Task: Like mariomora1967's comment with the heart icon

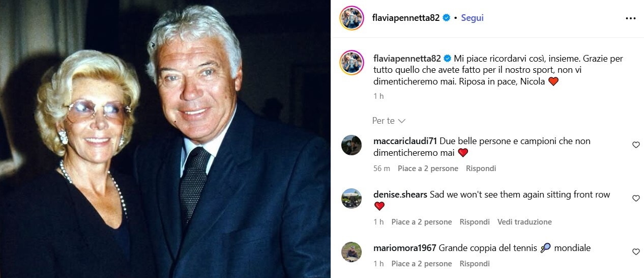Action: pos(636,252)
